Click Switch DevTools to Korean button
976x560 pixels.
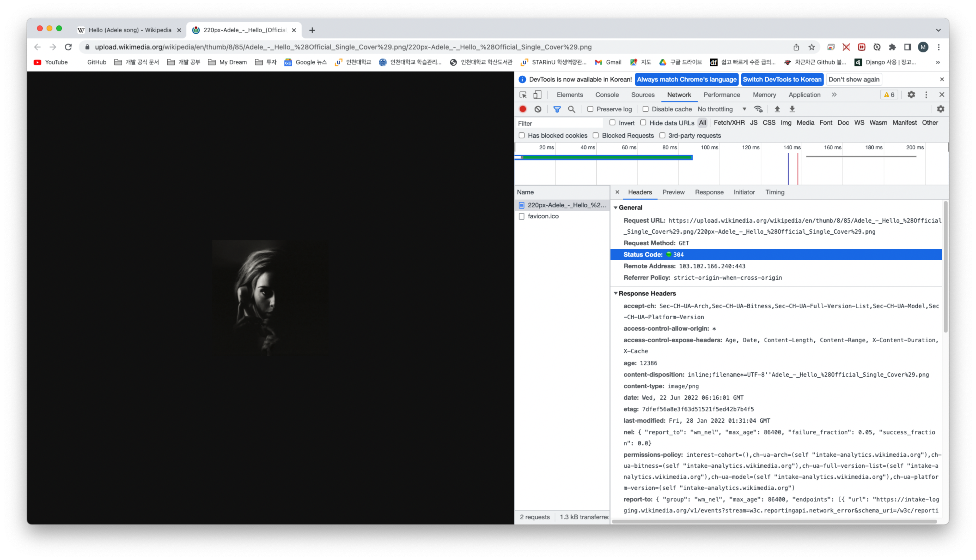tap(782, 79)
